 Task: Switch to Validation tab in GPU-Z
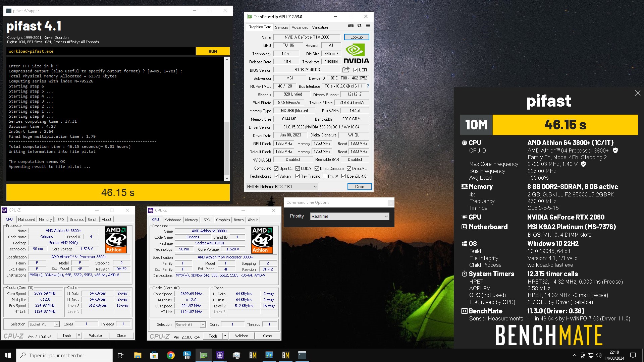[x=320, y=27]
